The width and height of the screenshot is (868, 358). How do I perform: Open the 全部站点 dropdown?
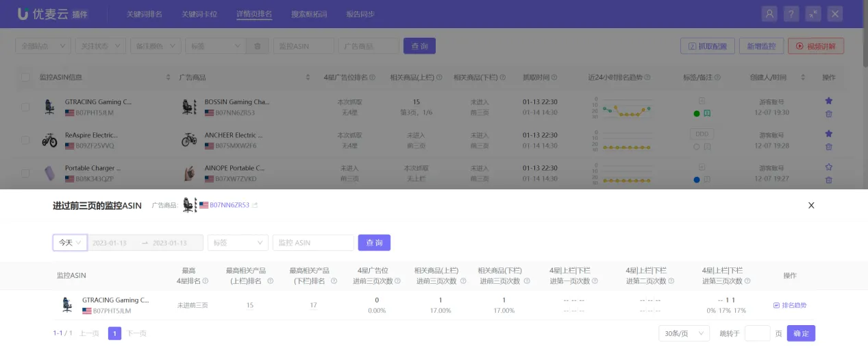43,46
